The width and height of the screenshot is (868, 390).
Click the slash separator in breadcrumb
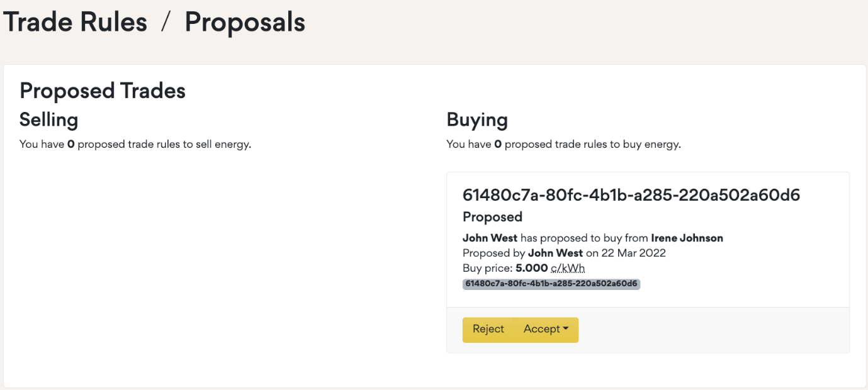point(166,23)
